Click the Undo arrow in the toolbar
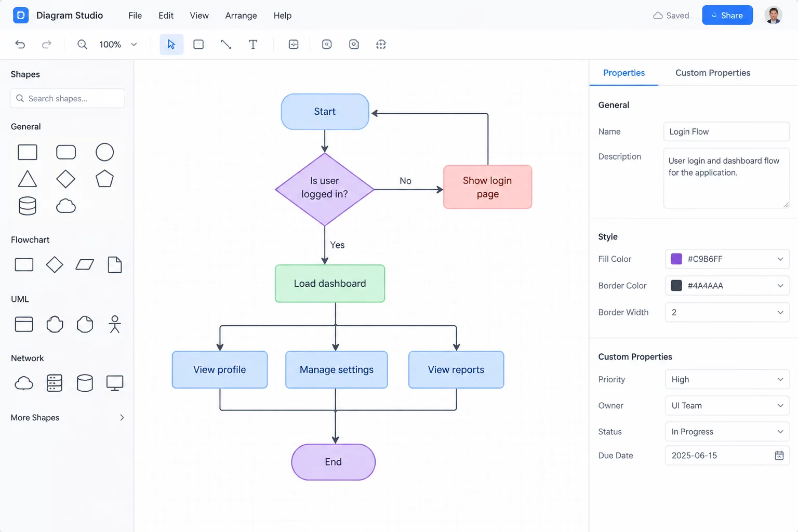The width and height of the screenshot is (798, 532). pyautogui.click(x=20, y=44)
